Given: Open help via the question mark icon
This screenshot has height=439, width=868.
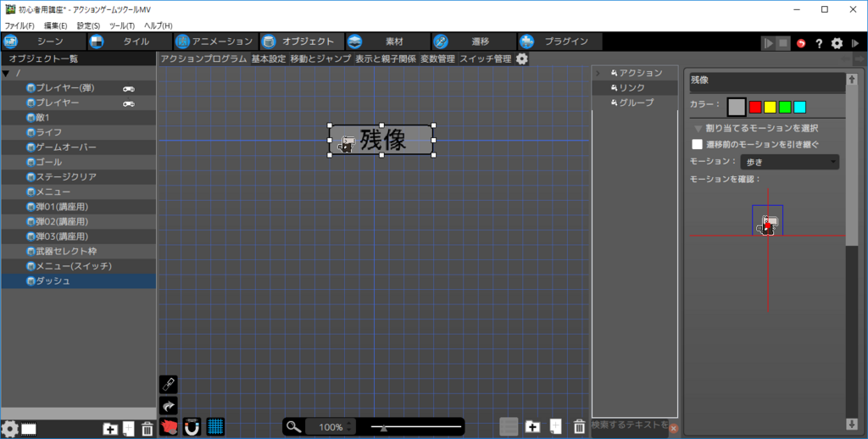Looking at the screenshot, I should (819, 43).
